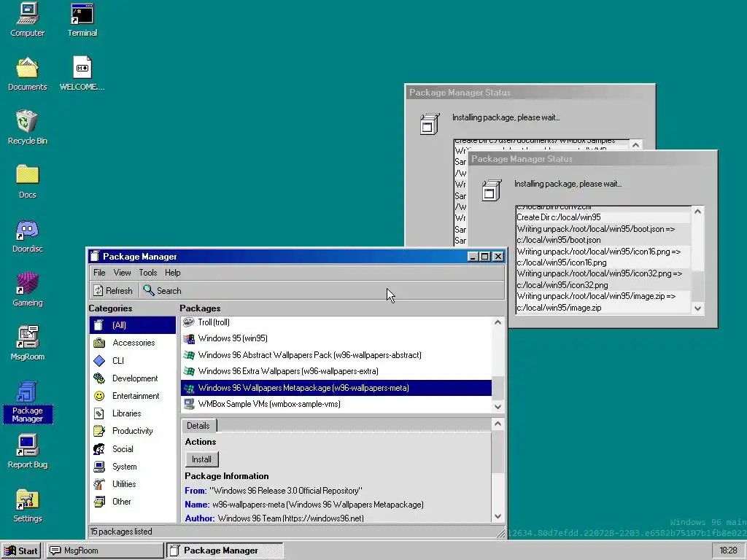This screenshot has height=560, width=747.
Task: Minimize the Package Manager window
Action: [473, 257]
